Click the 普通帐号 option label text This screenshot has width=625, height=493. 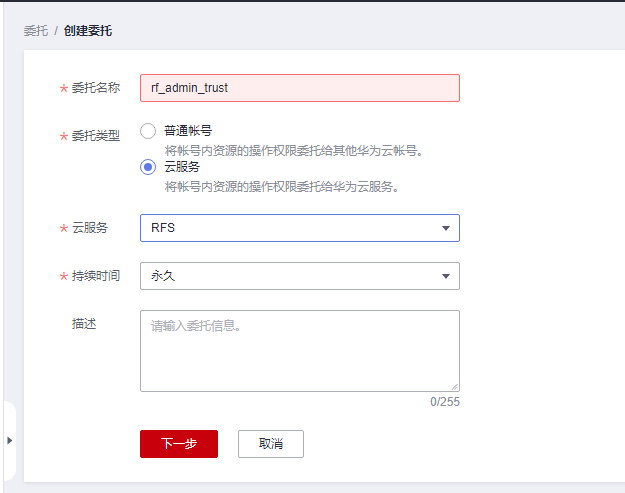[x=188, y=130]
